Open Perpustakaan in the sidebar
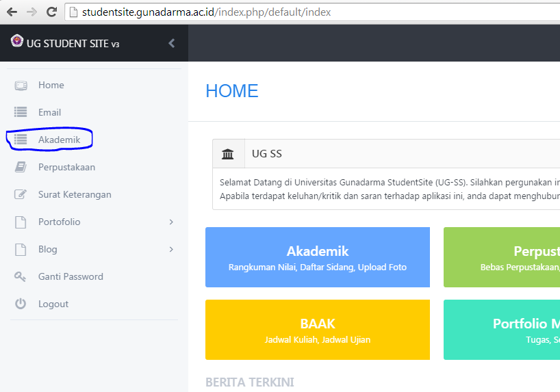The image size is (560, 392). (67, 167)
